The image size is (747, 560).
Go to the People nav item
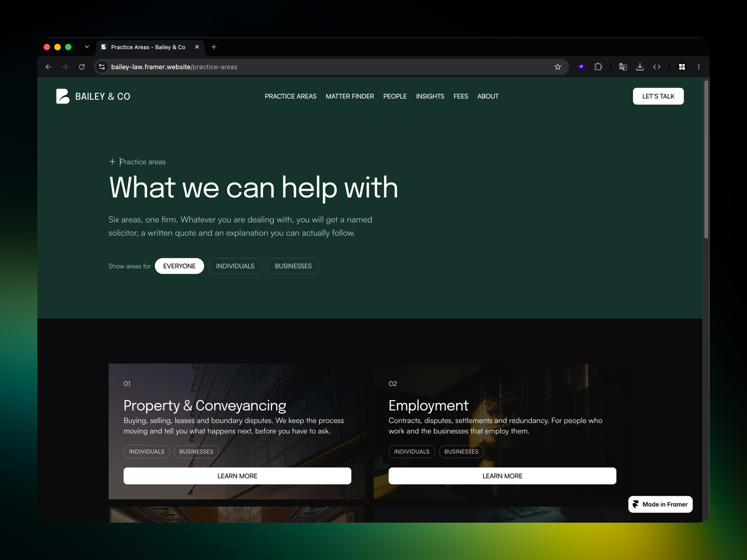pos(395,96)
